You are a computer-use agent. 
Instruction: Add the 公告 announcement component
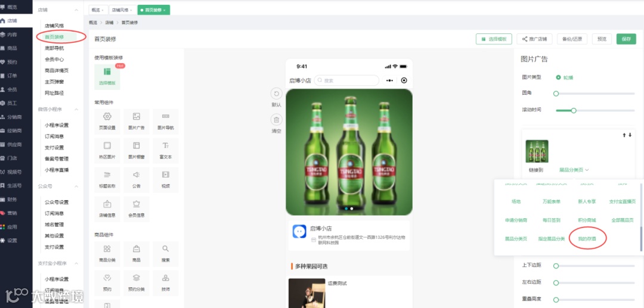pyautogui.click(x=137, y=180)
